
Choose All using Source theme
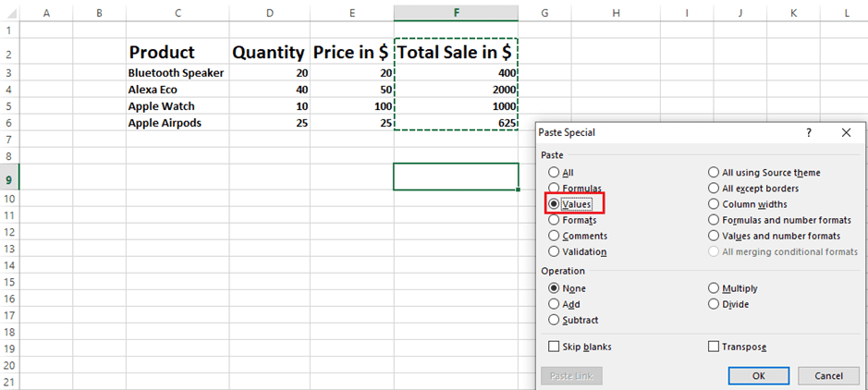714,173
